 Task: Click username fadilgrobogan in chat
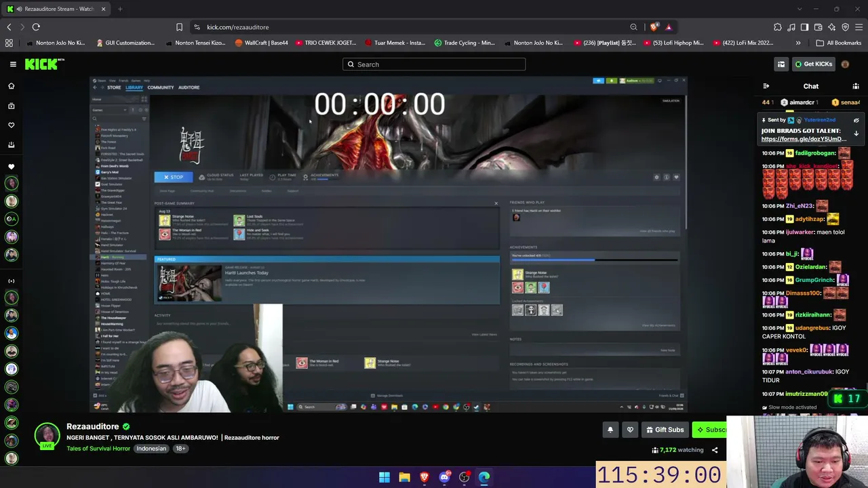[815, 153]
